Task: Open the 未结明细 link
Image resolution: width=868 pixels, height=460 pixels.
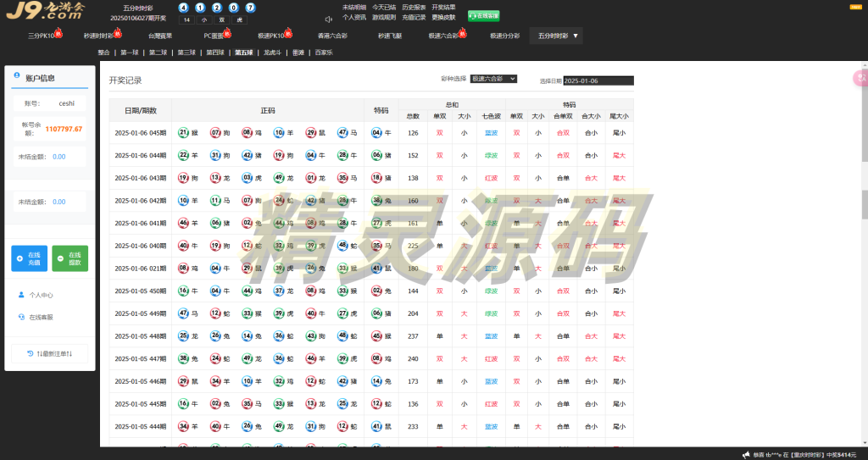Action: tap(354, 8)
